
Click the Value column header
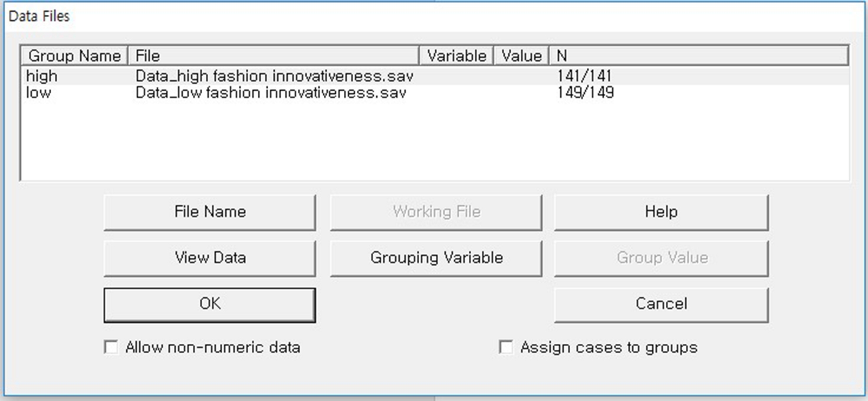[x=521, y=56]
